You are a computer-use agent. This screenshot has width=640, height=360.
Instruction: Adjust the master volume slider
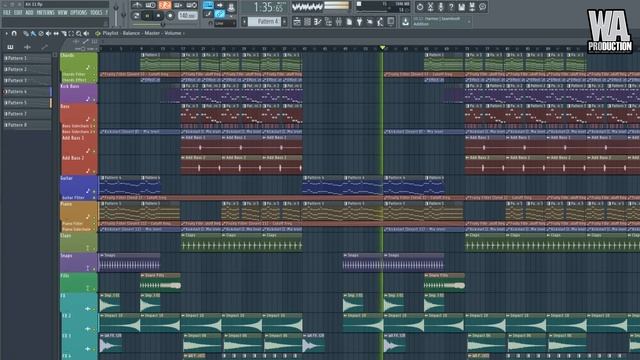pyautogui.click(x=116, y=14)
